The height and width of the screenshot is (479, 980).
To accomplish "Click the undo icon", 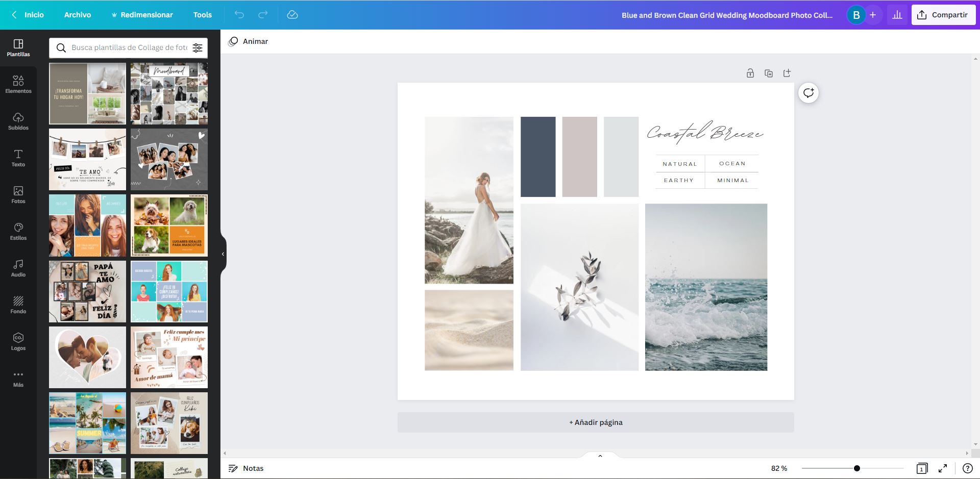I will tap(238, 15).
